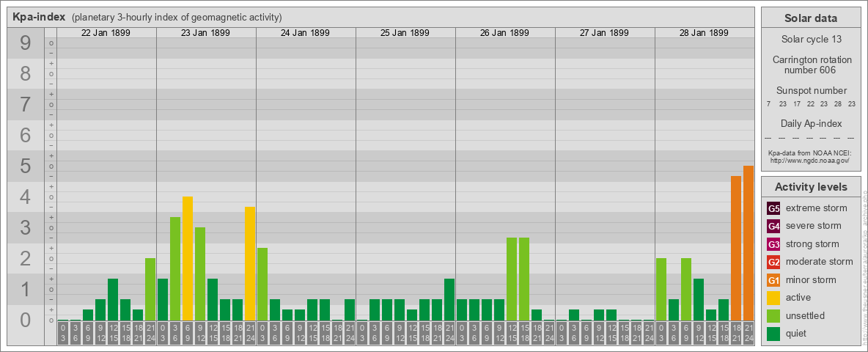Click the '0 3' time slot under 22 Jan
The width and height of the screenshot is (868, 352).
click(x=63, y=333)
